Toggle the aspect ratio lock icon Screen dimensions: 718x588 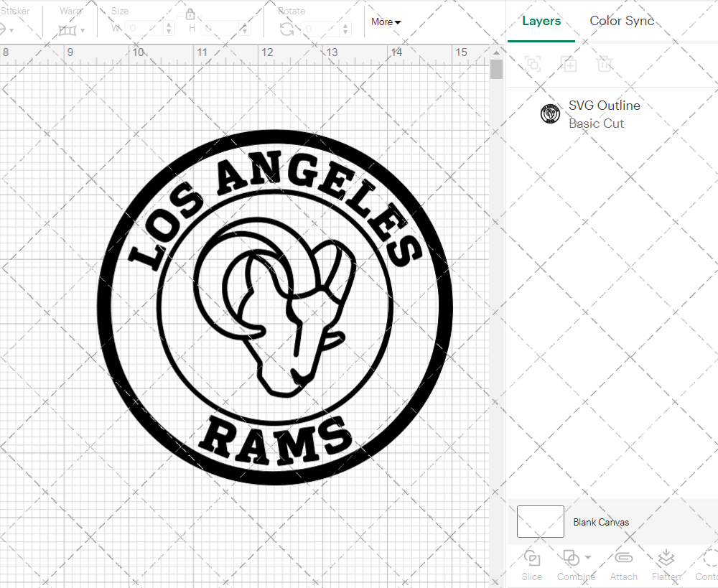pos(190,14)
